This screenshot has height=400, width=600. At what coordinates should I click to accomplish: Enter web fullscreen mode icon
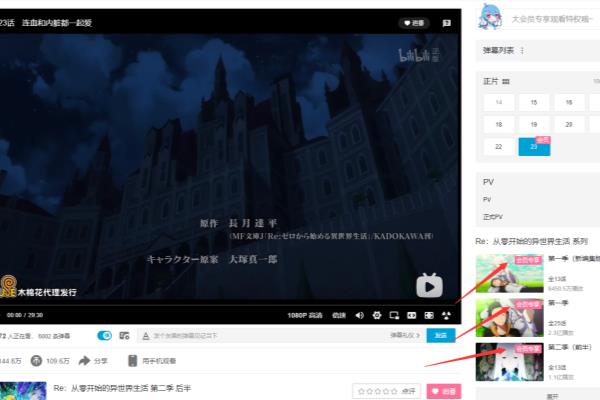(429, 315)
